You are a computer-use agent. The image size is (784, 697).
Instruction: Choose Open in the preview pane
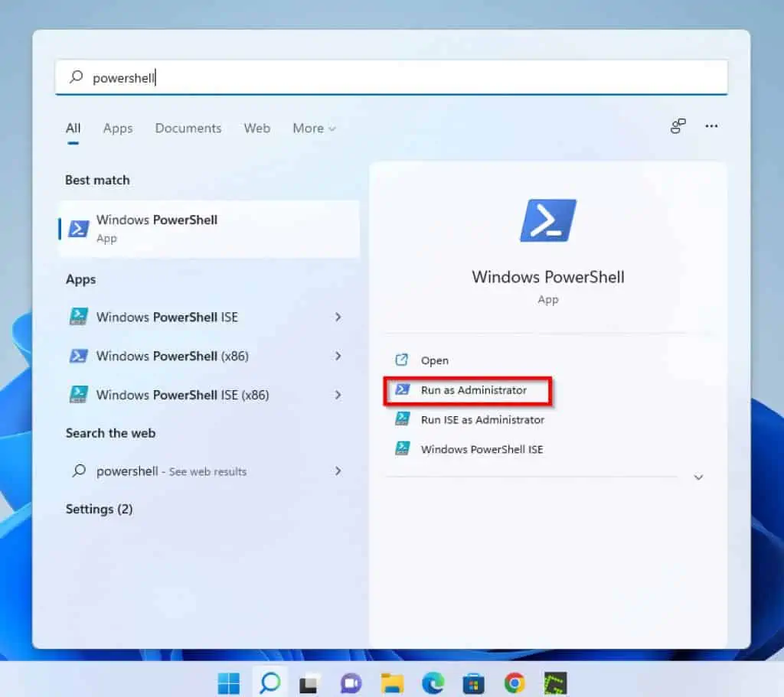435,360
